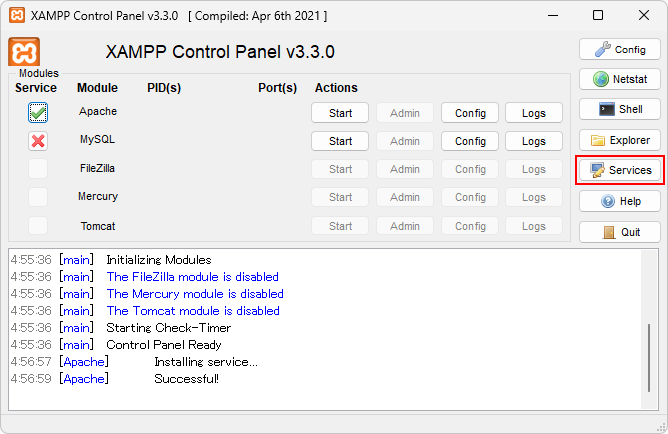Image resolution: width=668 pixels, height=434 pixels.
Task: Click the FileZilla service checkbox
Action: coord(38,169)
